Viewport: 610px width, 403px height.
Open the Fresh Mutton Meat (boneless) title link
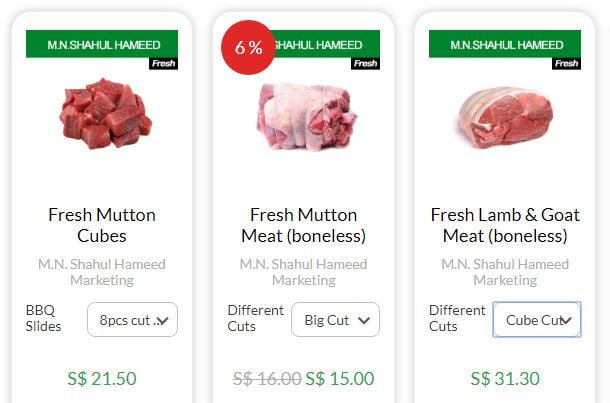pos(303,225)
